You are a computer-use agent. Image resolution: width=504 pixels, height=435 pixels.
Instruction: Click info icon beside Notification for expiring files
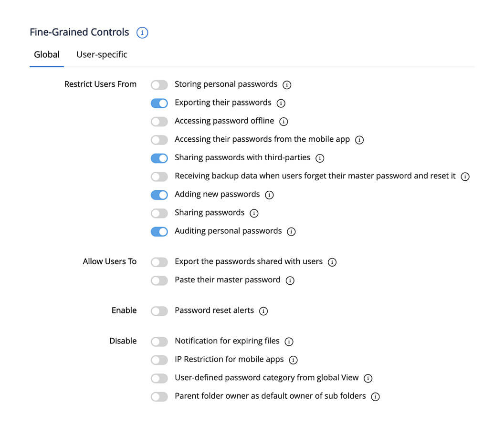(x=289, y=342)
